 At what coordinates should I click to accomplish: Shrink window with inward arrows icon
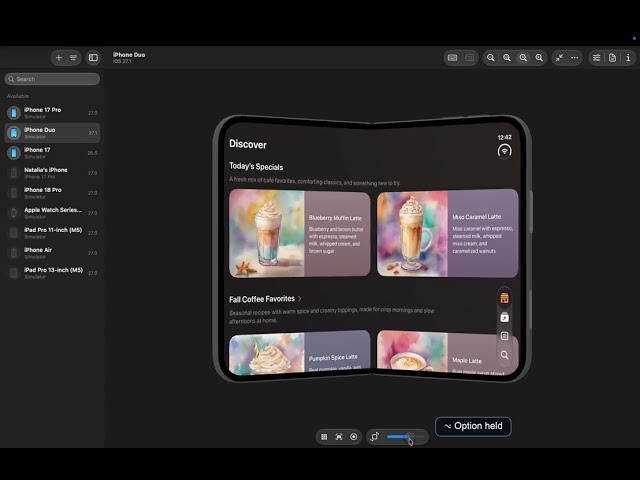click(559, 58)
